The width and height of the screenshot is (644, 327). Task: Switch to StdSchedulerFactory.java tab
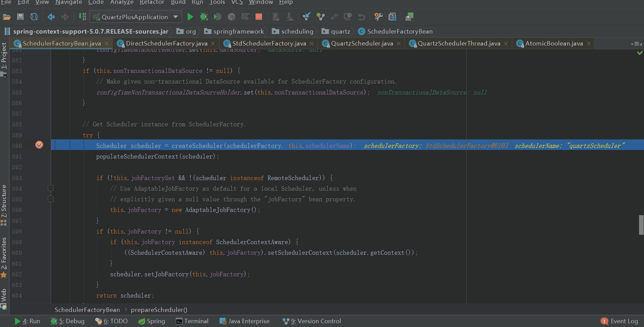pyautogui.click(x=269, y=43)
